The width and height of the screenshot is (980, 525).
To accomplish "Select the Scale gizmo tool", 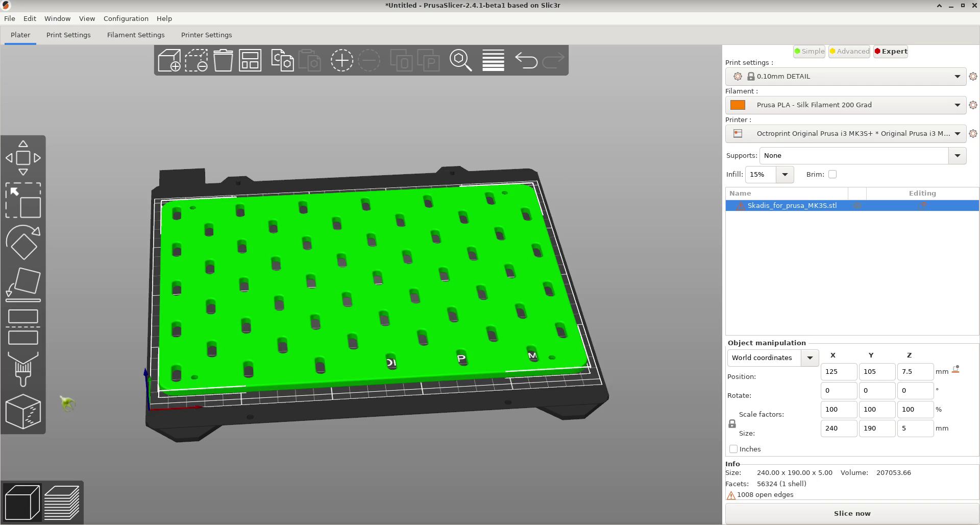I will (23, 200).
